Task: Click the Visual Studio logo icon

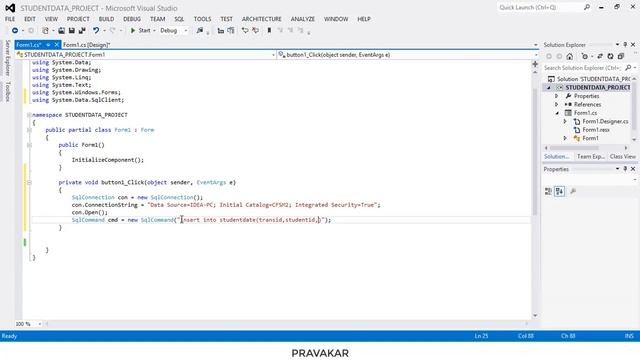Action: (10, 8)
